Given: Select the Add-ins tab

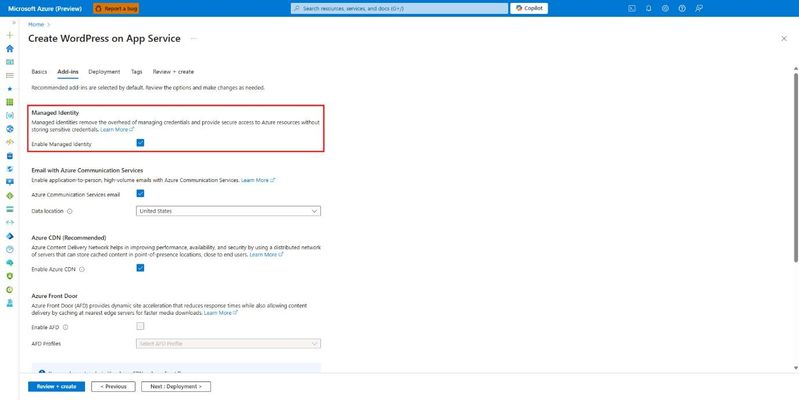Looking at the screenshot, I should pyautogui.click(x=68, y=72).
